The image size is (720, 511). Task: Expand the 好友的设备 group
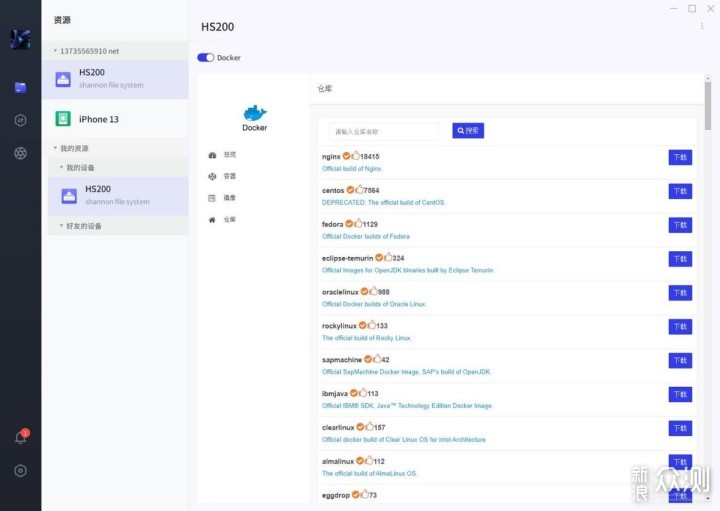62,225
